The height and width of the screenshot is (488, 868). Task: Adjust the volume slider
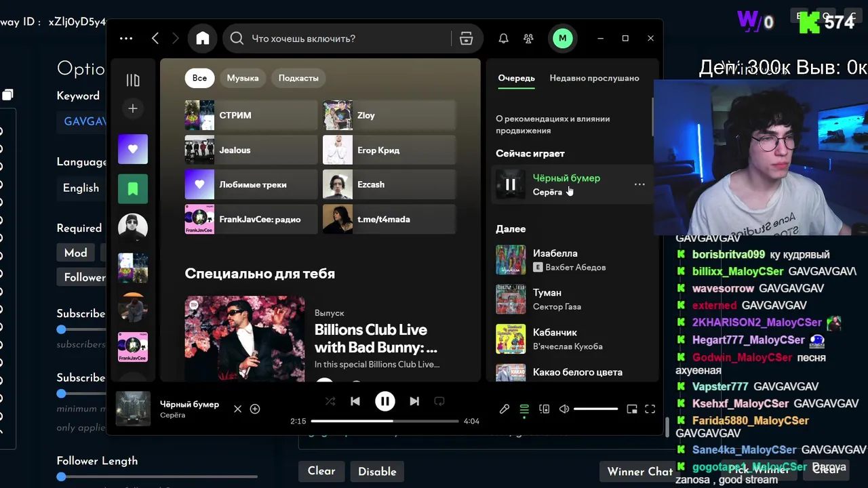click(x=595, y=409)
